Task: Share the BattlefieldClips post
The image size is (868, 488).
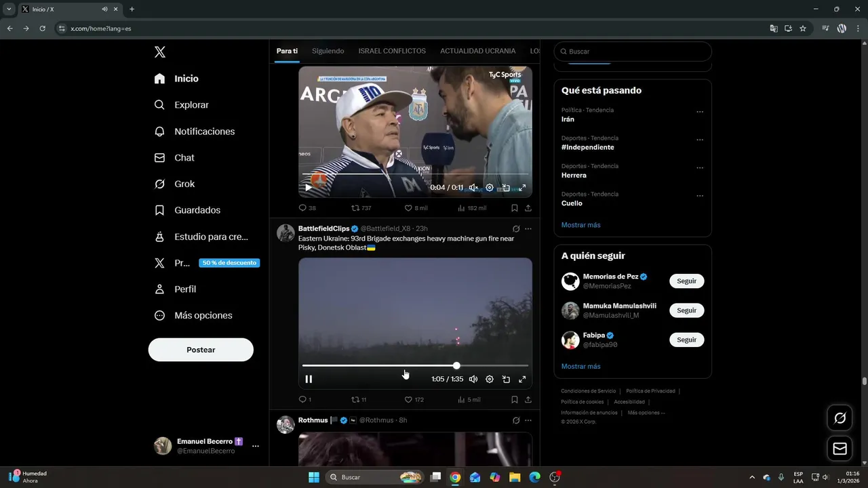Action: pyautogui.click(x=528, y=400)
